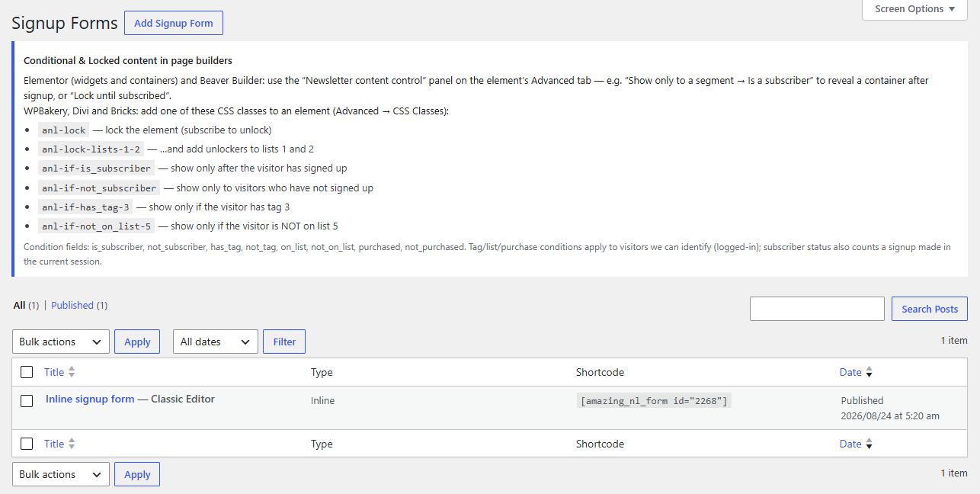Click the anl-lock-lists-1-2 code snippet
Viewport: 980px width, 494px height.
(91, 149)
